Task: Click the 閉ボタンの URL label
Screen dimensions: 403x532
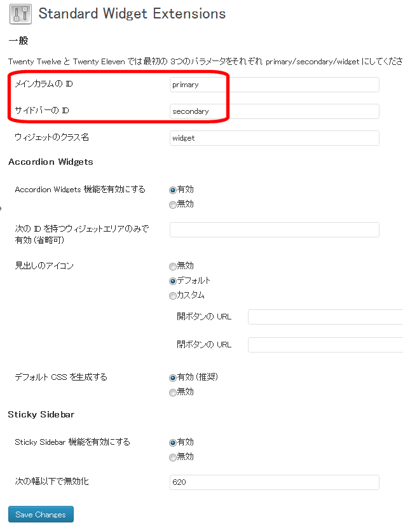Action: click(204, 344)
